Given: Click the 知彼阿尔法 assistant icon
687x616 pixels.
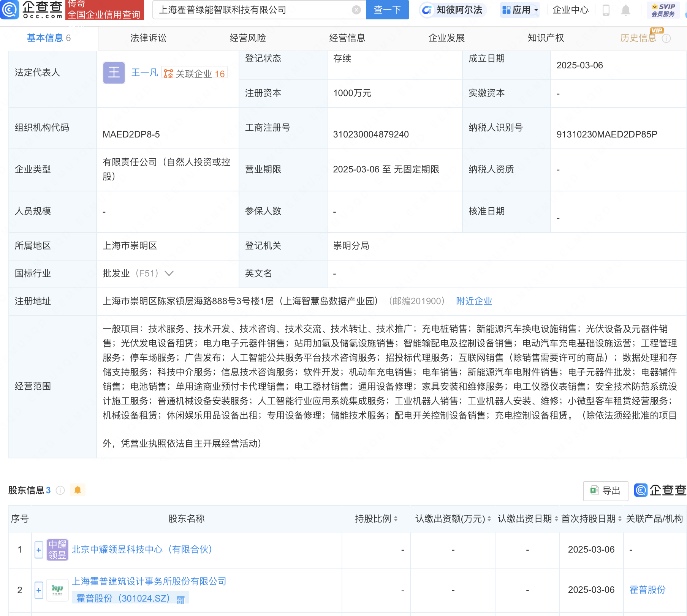Looking at the screenshot, I should (427, 10).
